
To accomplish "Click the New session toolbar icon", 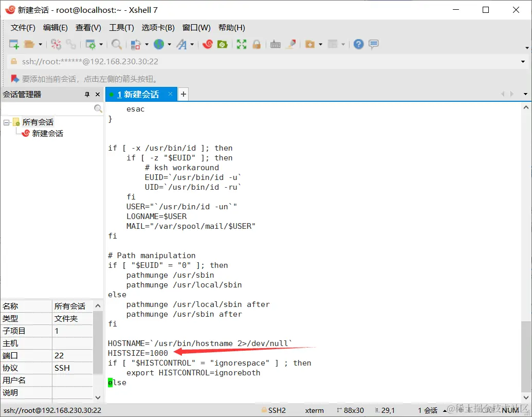I will pos(14,44).
